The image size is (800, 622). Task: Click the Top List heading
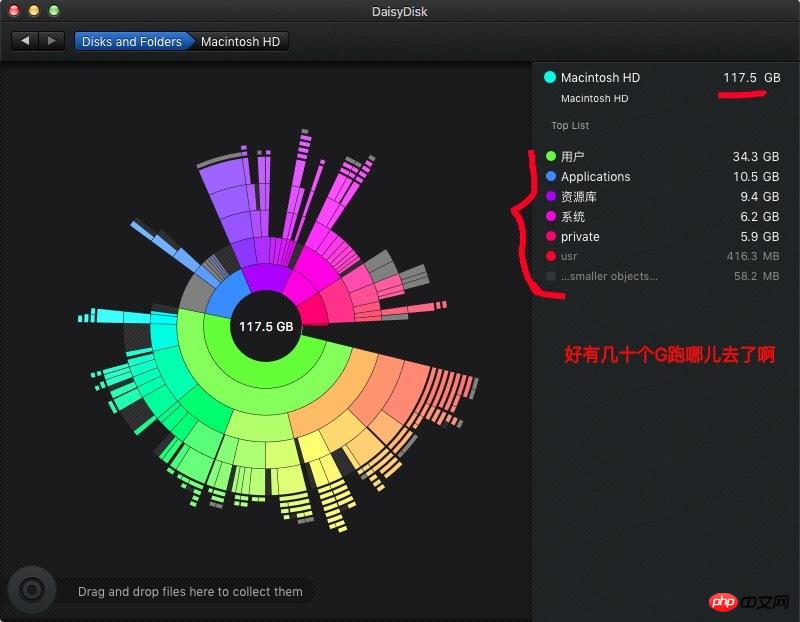[x=570, y=126]
